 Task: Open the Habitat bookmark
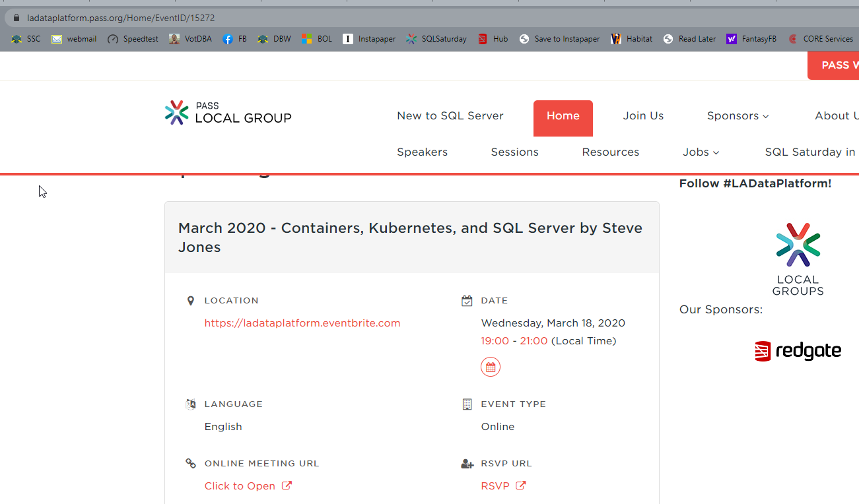point(632,39)
